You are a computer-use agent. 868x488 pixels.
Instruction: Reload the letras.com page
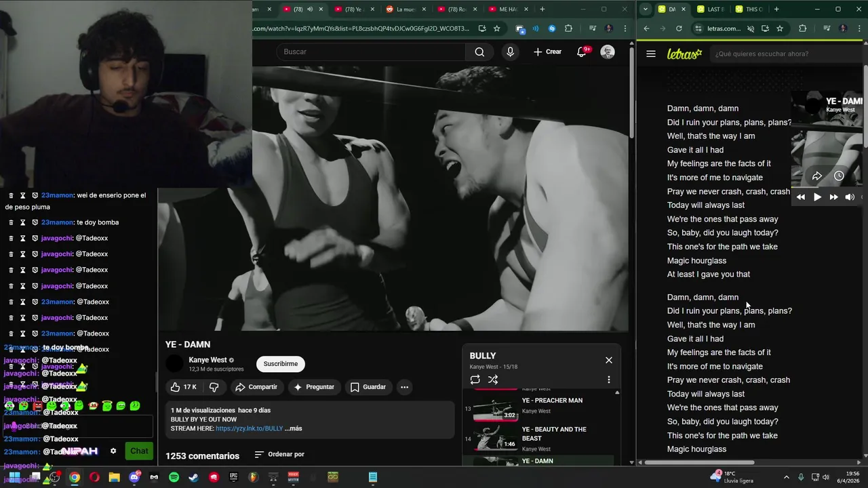(679, 28)
